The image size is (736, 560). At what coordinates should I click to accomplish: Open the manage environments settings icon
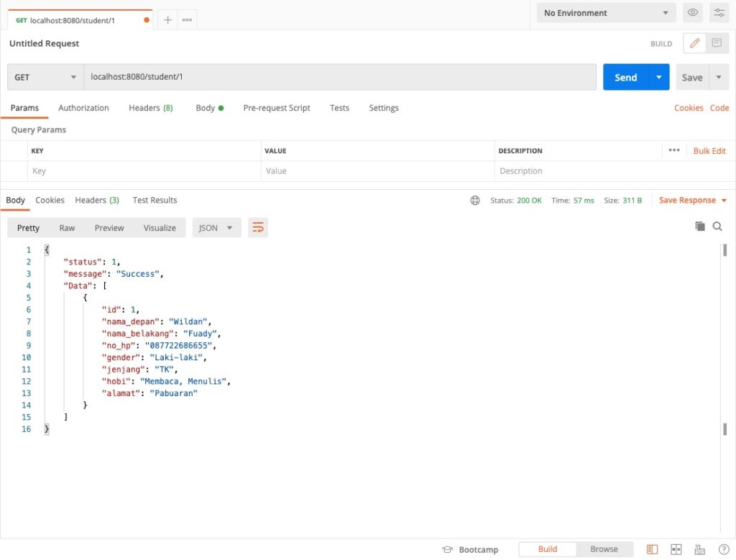tap(719, 13)
